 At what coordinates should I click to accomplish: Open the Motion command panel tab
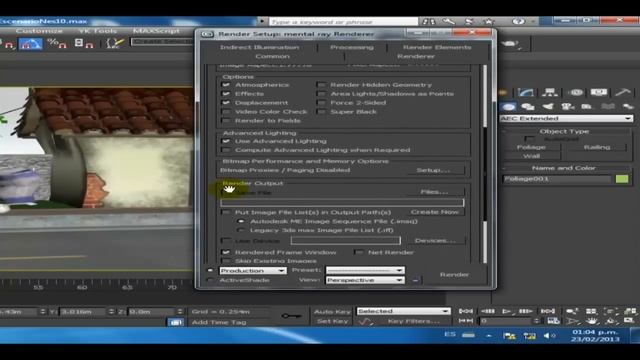[575, 93]
